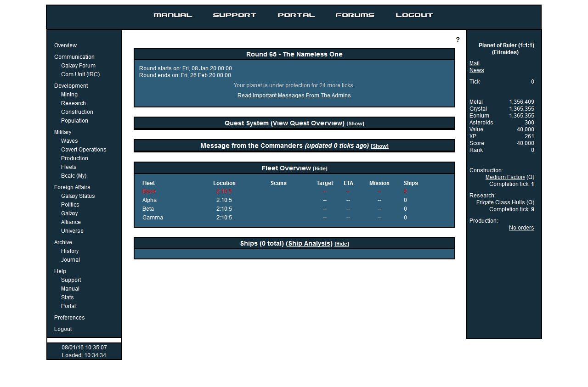Screen dimensions: 588x387
Task: Open Support from the top banner
Action: [235, 15]
